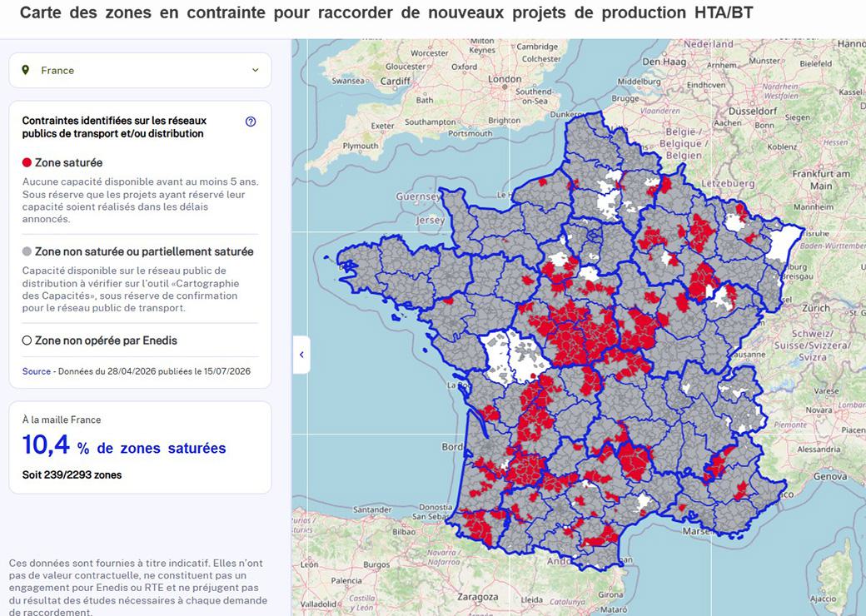Click the white Zone non opérée legend circle
The height and width of the screenshot is (616, 866).
27,340
